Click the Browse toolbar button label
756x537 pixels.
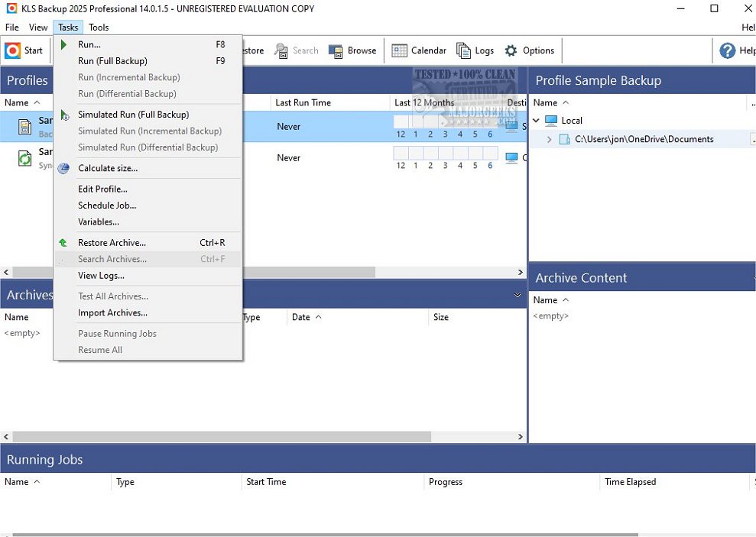(x=362, y=50)
